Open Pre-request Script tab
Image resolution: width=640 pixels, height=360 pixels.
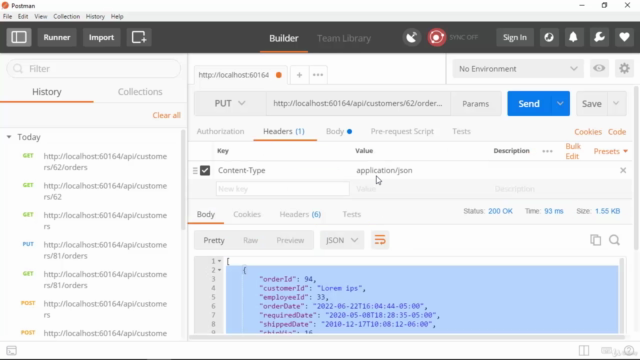(x=402, y=131)
